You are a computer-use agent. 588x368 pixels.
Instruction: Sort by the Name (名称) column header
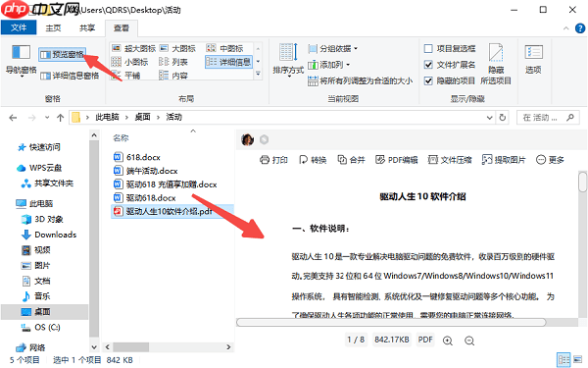click(121, 137)
